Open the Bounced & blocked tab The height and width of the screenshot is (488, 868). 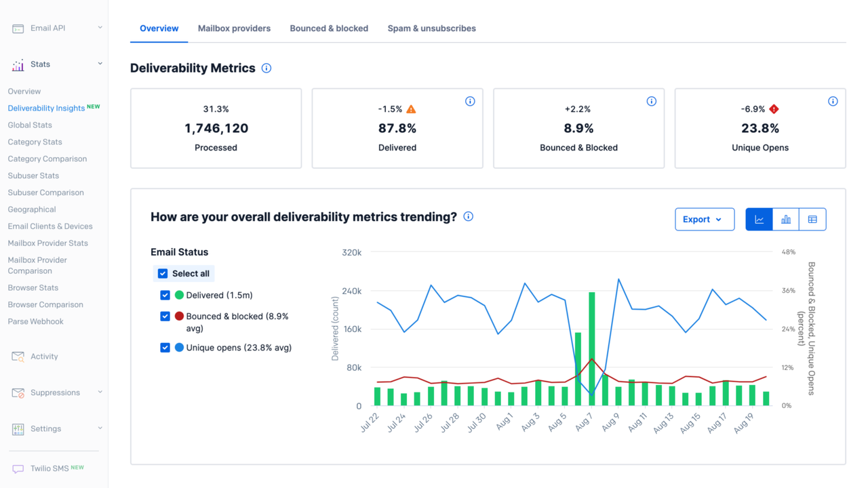coord(329,28)
